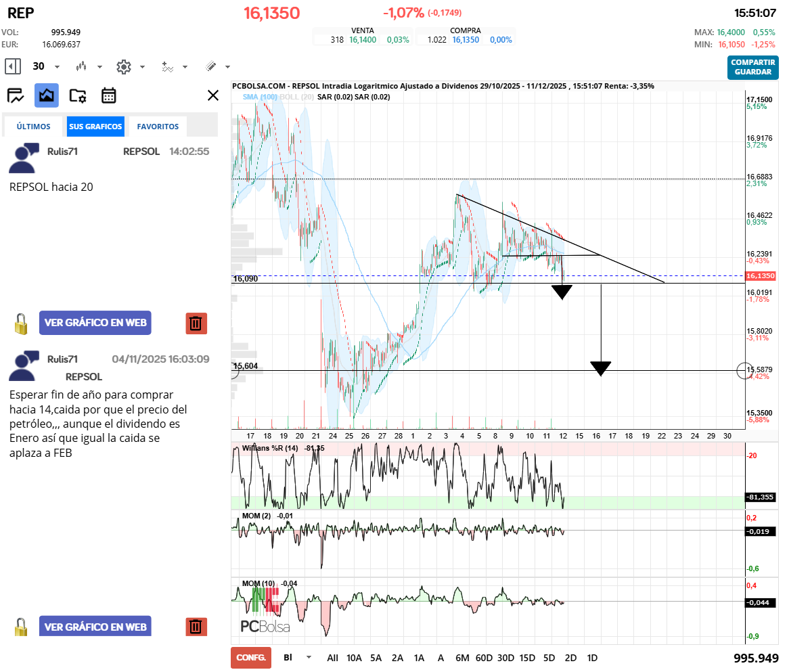This screenshot has width=789, height=672.
Task: Click the COMPARTIR GUARDAR button
Action: tap(752, 67)
